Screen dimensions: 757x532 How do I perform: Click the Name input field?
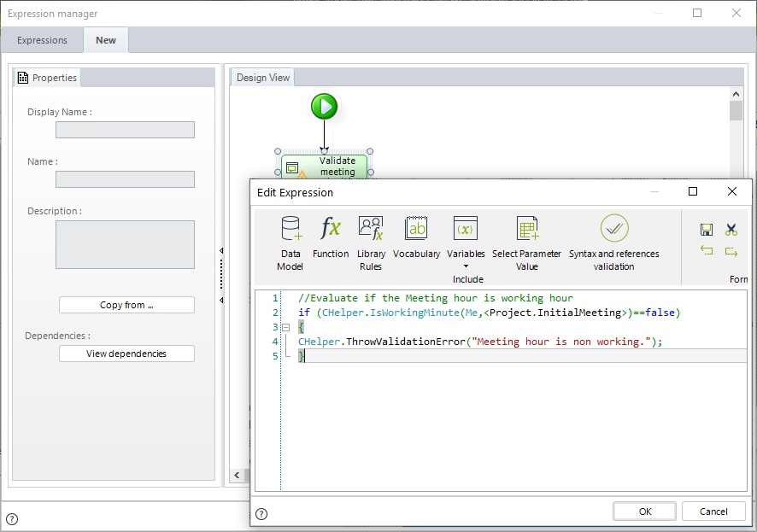(125, 179)
